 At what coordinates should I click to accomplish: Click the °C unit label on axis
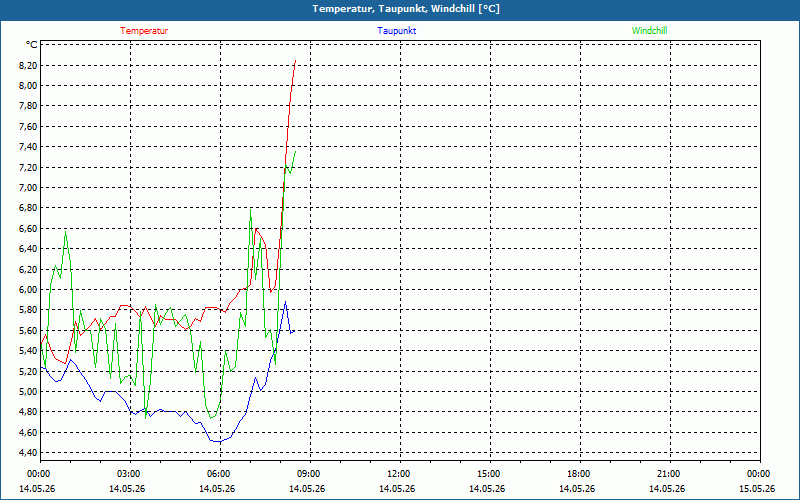(32, 45)
